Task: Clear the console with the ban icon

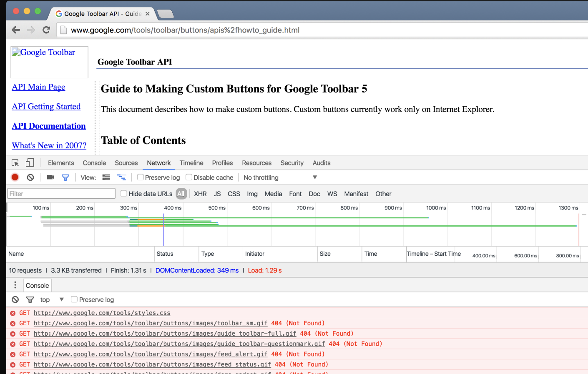Action: coord(15,299)
